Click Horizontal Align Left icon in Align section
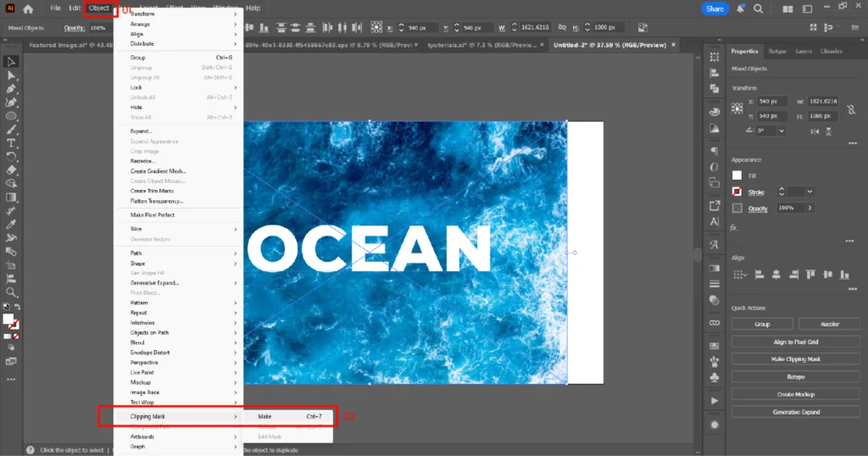This screenshot has width=868, height=456. 759,275
